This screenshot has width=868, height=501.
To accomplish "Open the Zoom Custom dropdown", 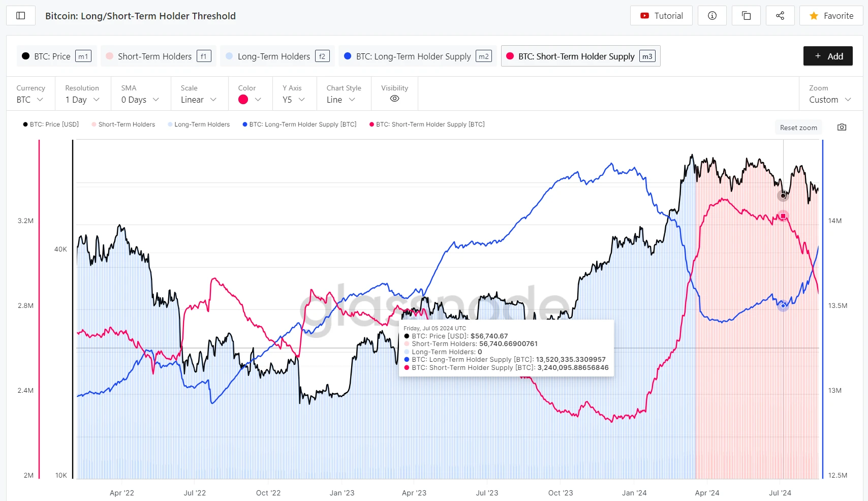I will click(x=829, y=100).
